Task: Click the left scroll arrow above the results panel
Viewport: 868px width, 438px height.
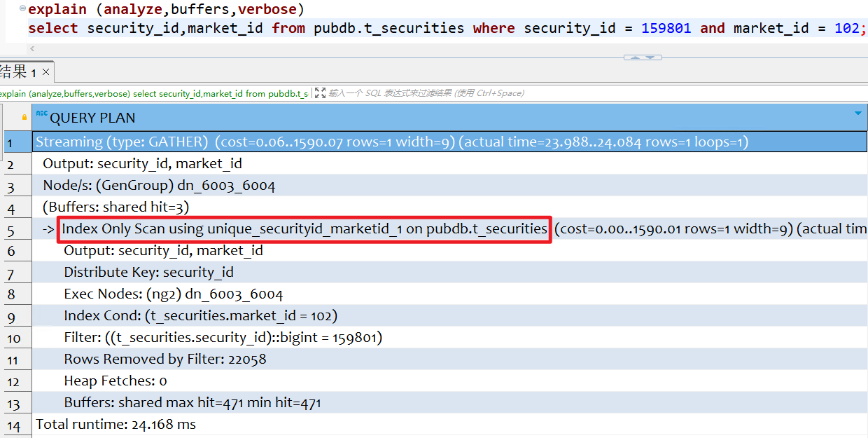Action: pos(33,48)
